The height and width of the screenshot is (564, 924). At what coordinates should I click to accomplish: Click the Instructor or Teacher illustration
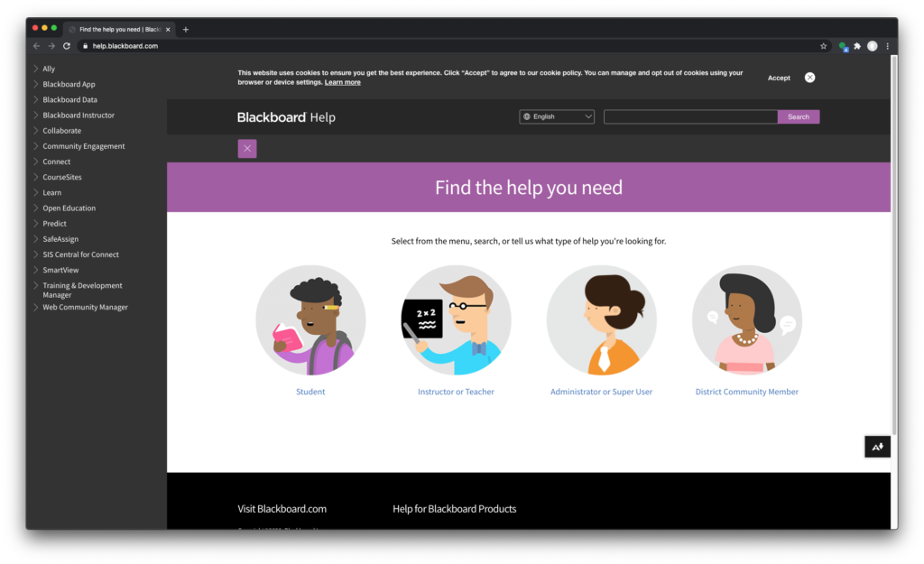pos(456,320)
